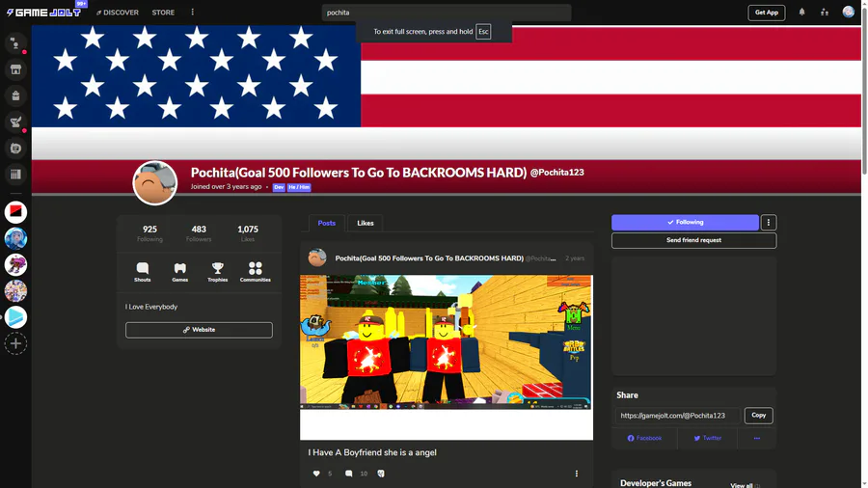The height and width of the screenshot is (488, 868).
Task: View the 1,075 Likes count
Action: click(248, 233)
